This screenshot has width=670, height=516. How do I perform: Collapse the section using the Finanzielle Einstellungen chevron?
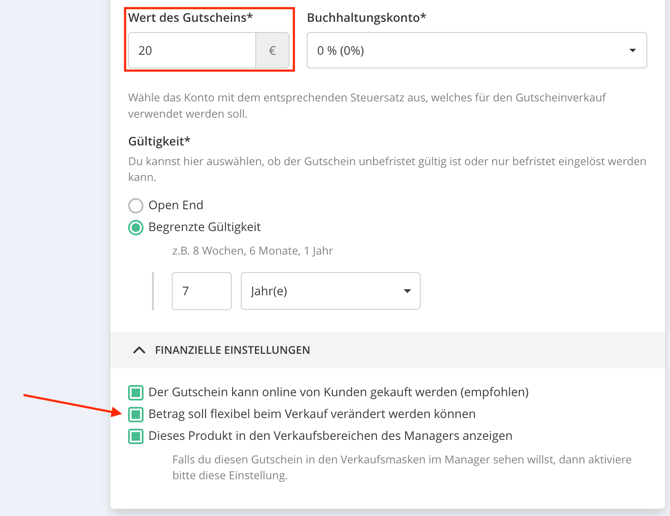click(x=139, y=350)
